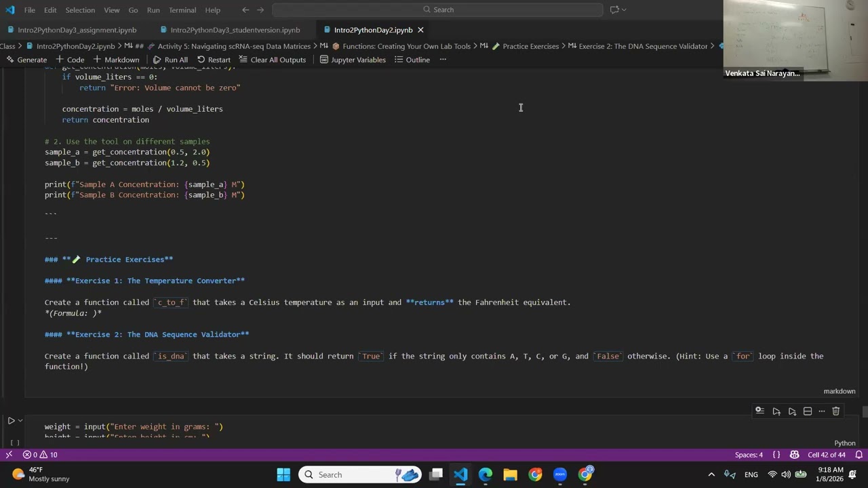Viewport: 868px width, 488px height.
Task: Click the taskbar Search box
Action: pos(360,474)
